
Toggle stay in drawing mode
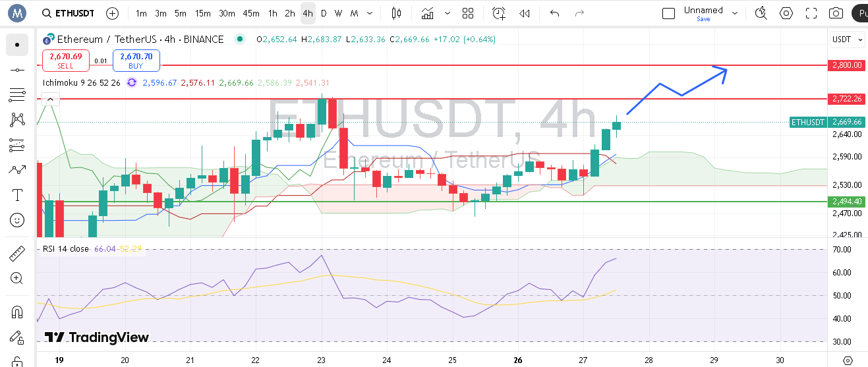click(17, 337)
